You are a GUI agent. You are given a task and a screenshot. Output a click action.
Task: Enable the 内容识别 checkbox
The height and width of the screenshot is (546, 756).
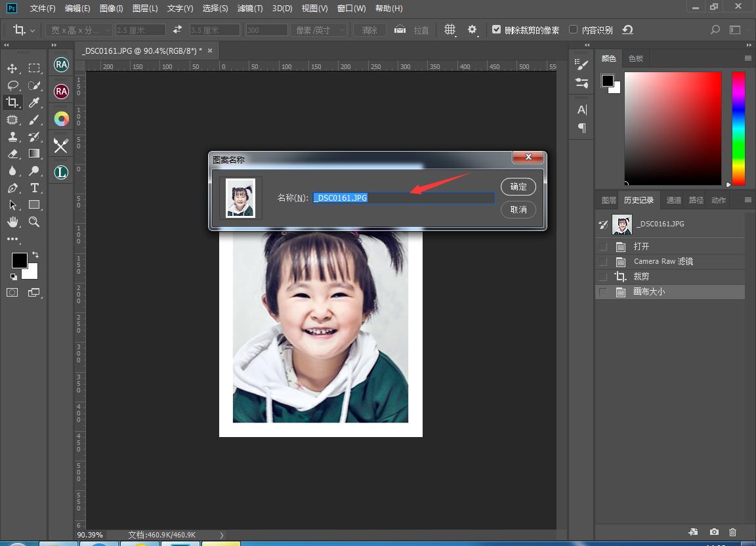tap(573, 30)
